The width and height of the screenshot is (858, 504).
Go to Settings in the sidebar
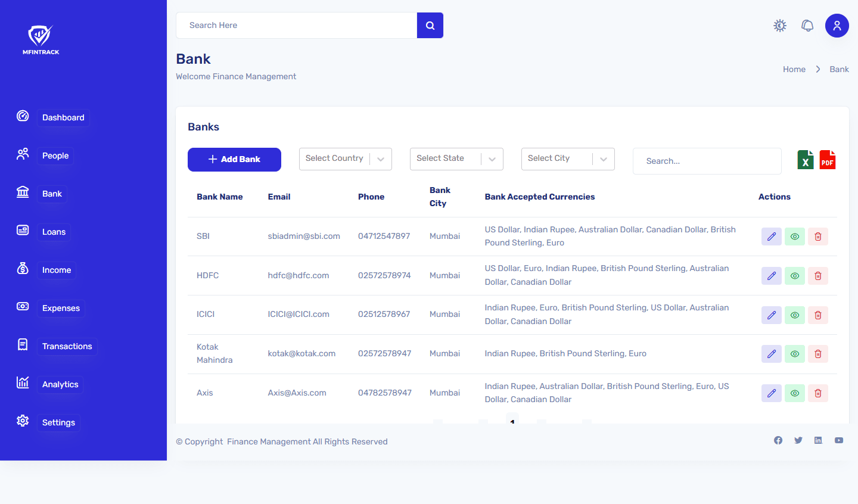pyautogui.click(x=58, y=422)
